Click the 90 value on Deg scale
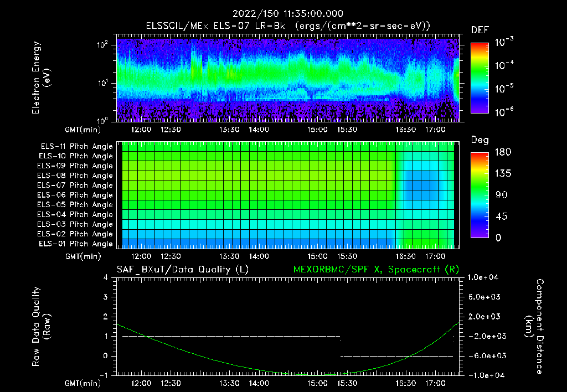This screenshot has height=392, width=567. [502, 195]
